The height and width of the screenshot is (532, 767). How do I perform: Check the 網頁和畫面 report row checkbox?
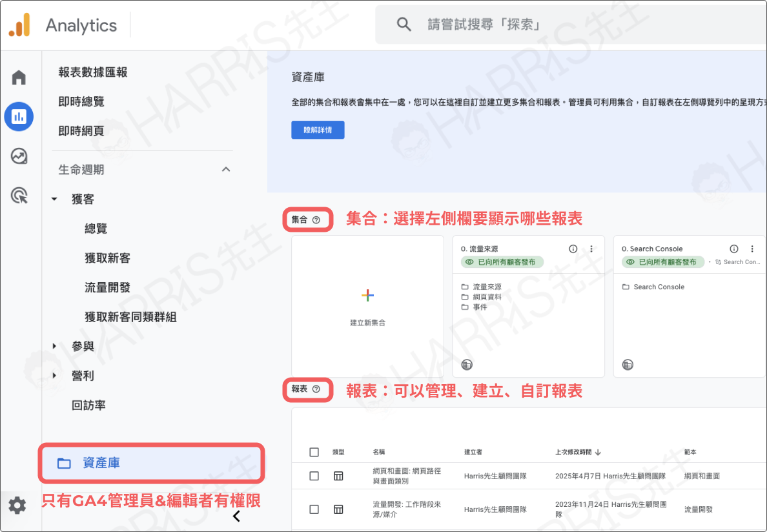tap(314, 476)
